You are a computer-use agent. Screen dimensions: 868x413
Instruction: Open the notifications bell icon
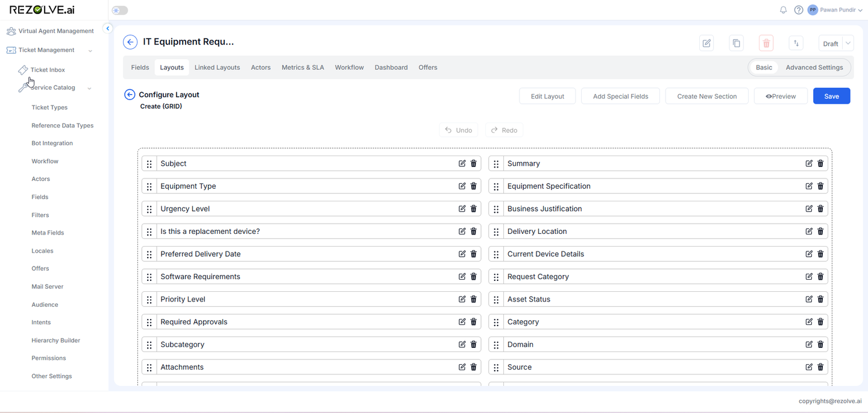784,10
